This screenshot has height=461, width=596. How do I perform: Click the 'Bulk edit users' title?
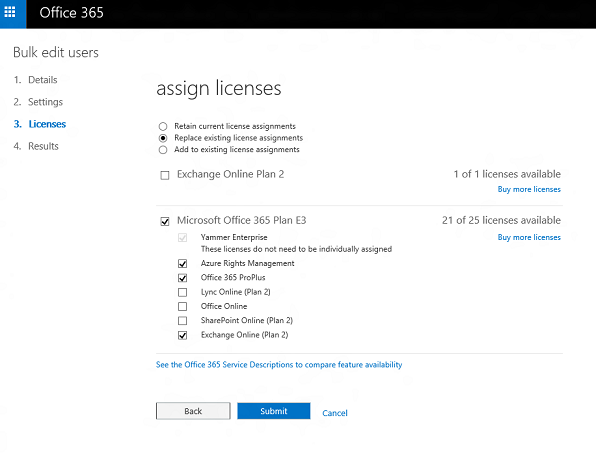tap(56, 52)
